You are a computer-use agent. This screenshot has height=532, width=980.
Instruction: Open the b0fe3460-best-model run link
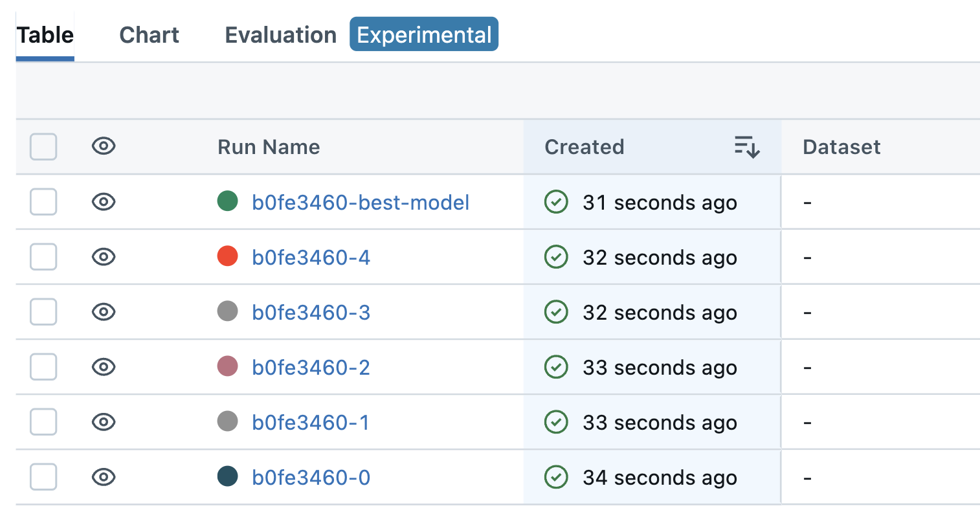point(361,203)
